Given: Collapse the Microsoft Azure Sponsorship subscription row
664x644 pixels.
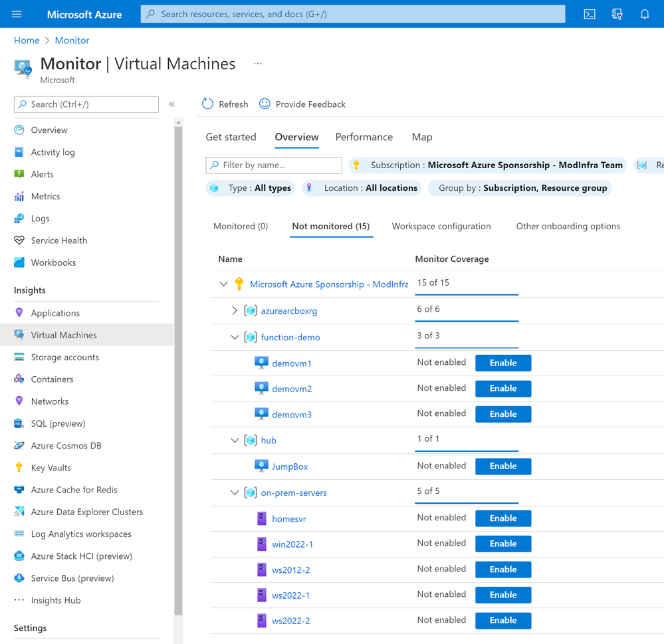Looking at the screenshot, I should click(x=223, y=284).
